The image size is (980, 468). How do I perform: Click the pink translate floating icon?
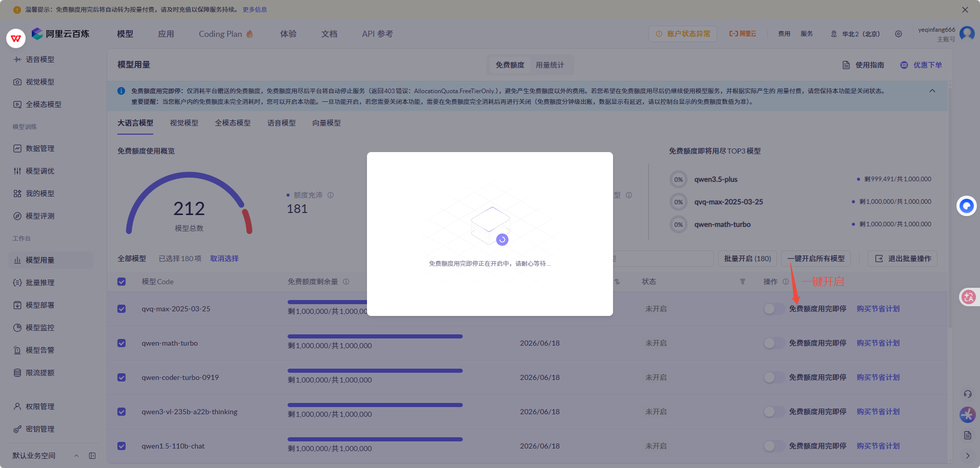pyautogui.click(x=968, y=297)
